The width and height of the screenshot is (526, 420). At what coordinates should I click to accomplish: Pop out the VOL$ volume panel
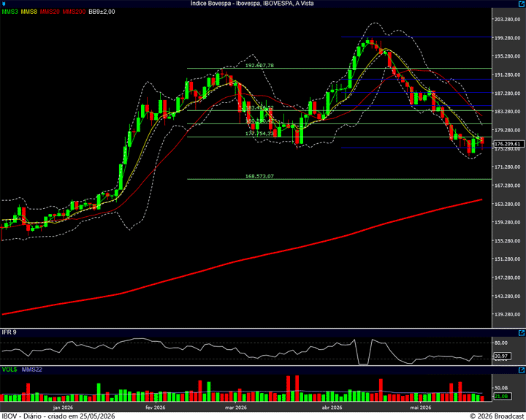click(x=522, y=370)
